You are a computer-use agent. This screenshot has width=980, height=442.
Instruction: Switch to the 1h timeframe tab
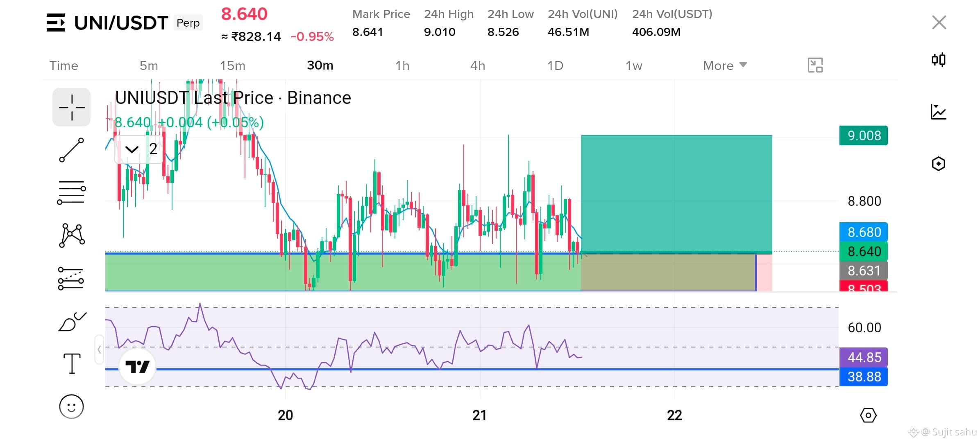402,65
